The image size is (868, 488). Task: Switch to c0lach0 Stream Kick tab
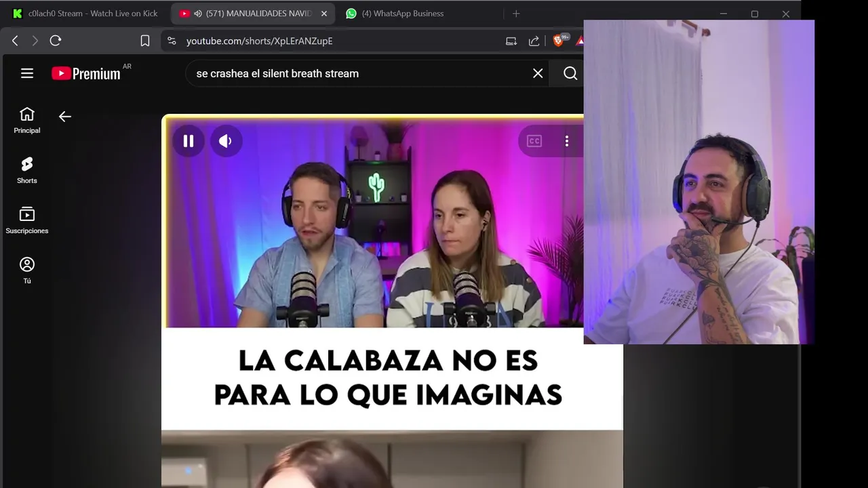pyautogui.click(x=85, y=14)
